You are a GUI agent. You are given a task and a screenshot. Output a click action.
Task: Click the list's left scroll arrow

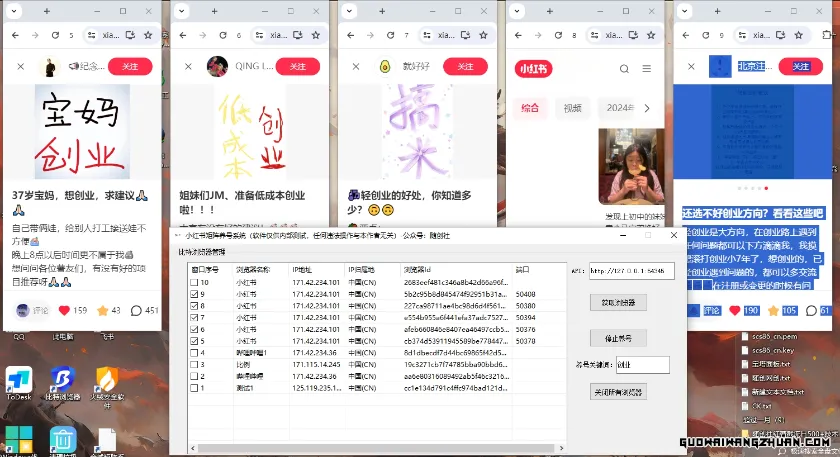click(193, 448)
